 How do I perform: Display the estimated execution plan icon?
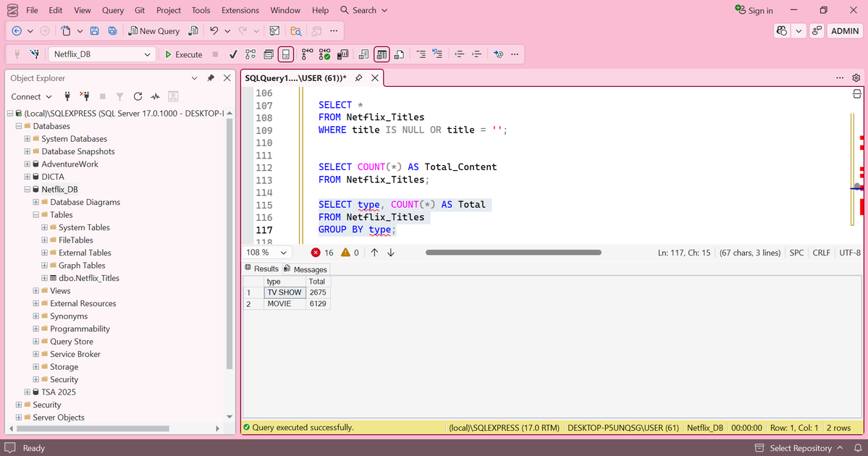[250, 54]
